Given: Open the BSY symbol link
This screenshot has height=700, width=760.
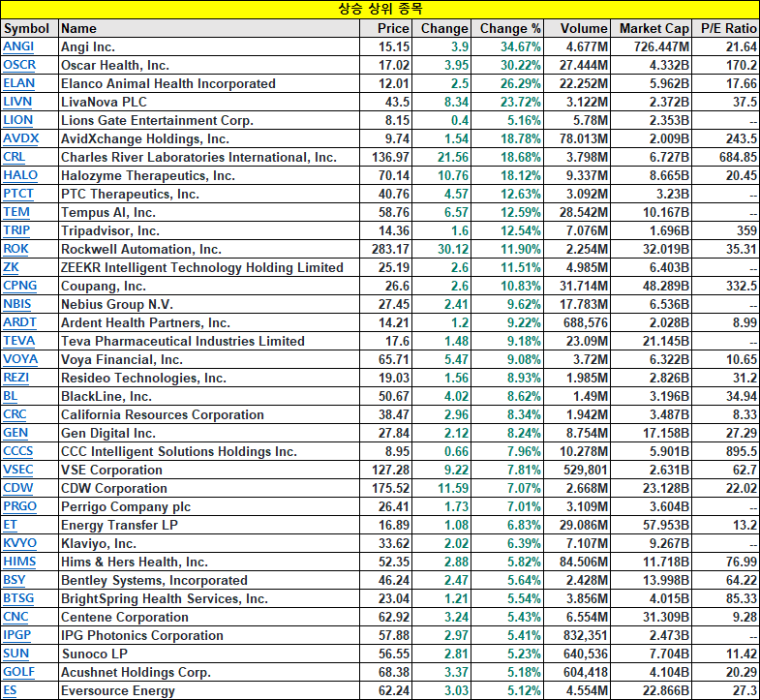Looking at the screenshot, I should (15, 581).
